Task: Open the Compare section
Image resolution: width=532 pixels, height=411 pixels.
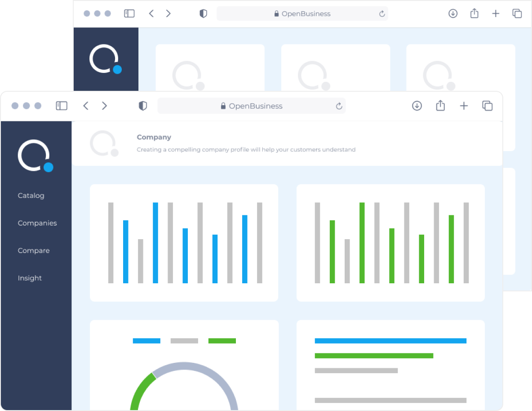Action: coord(34,250)
